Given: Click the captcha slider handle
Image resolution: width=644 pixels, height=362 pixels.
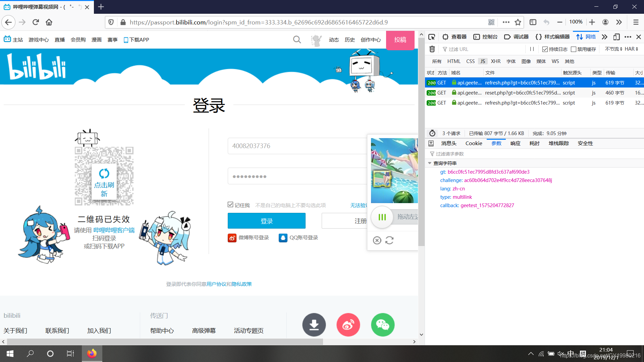Looking at the screenshot, I should 382,217.
